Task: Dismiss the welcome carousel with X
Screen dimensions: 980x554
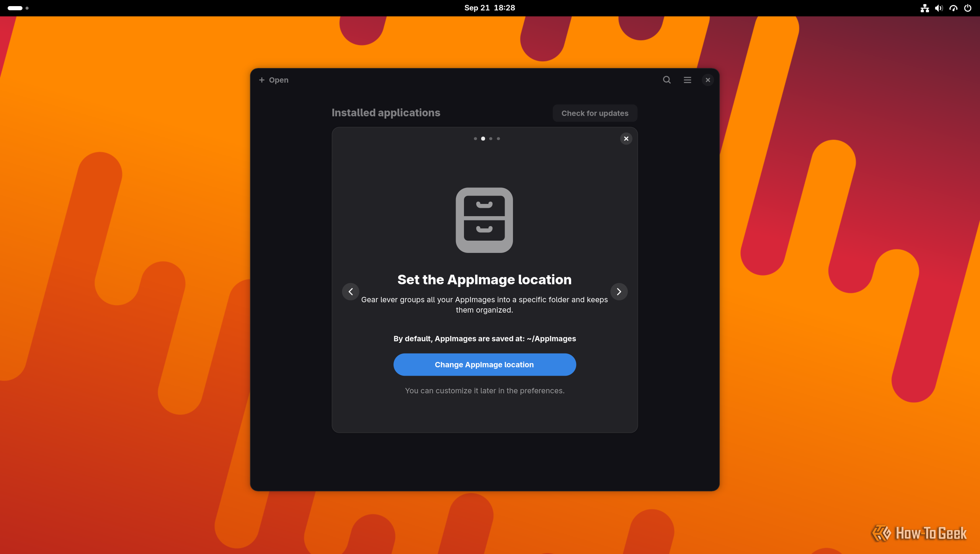Action: coord(626,138)
